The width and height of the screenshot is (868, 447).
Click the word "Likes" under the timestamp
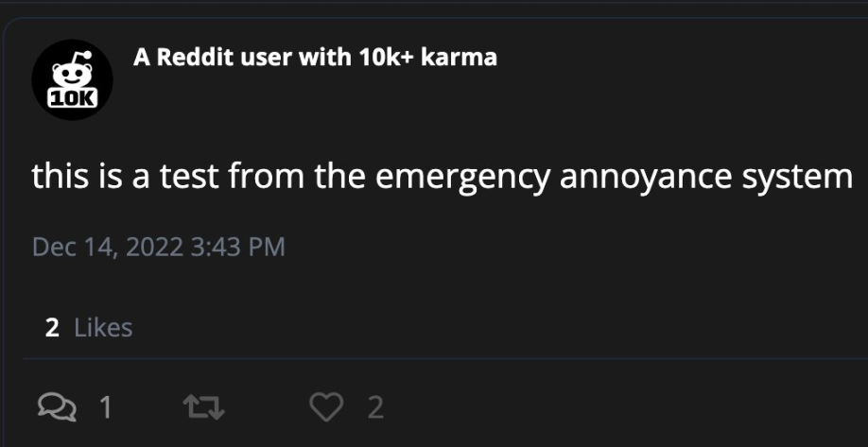(x=103, y=328)
